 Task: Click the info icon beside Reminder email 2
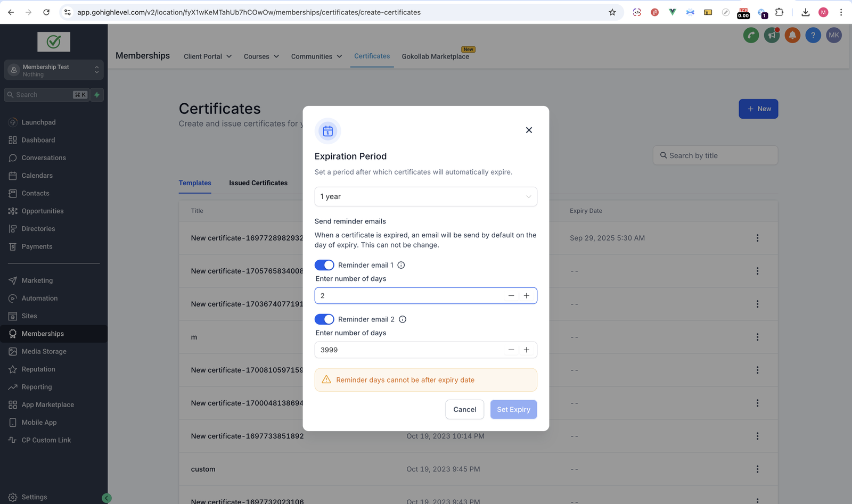403,319
